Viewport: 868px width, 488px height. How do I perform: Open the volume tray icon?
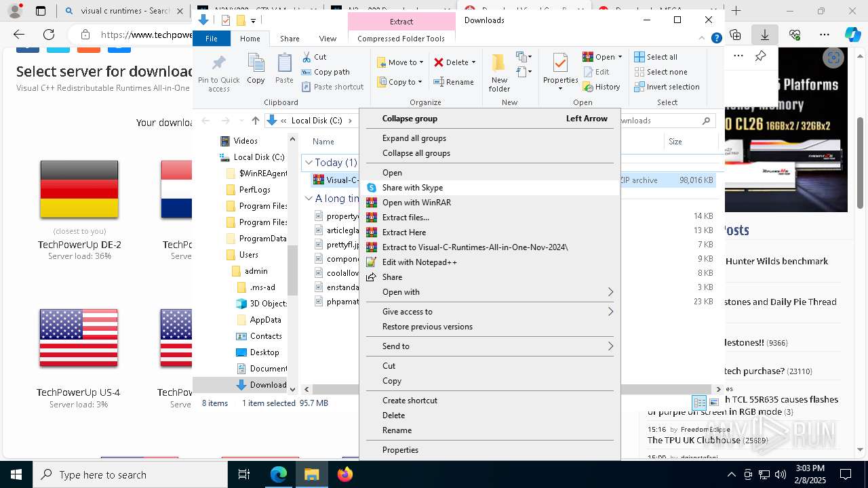point(781,474)
